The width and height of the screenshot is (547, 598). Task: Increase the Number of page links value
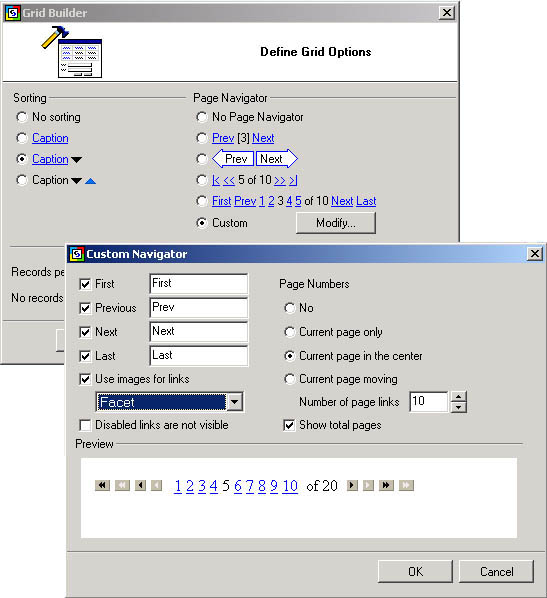(458, 397)
